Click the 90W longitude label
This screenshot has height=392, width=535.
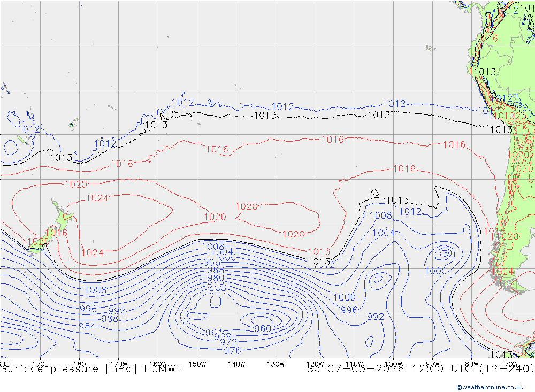[x=433, y=364]
